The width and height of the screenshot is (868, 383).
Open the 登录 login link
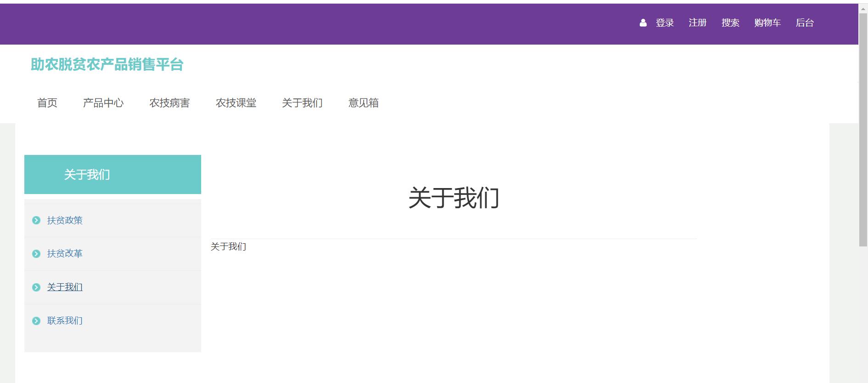(x=665, y=23)
